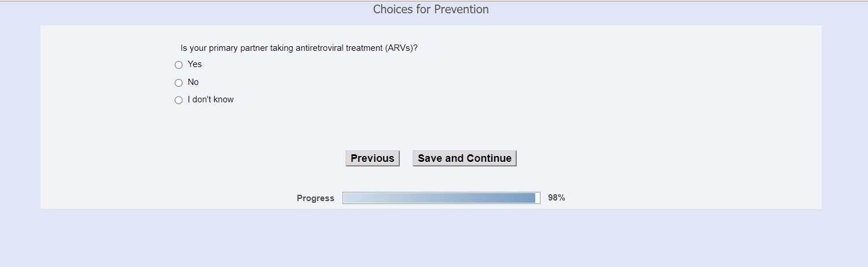Click the 98% progress percentage
Screen dimensions: 868x267
(556, 198)
